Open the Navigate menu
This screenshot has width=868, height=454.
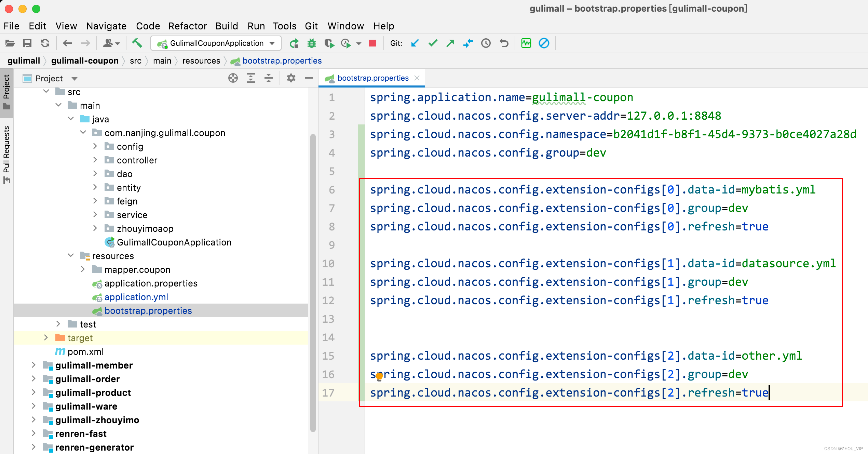106,26
